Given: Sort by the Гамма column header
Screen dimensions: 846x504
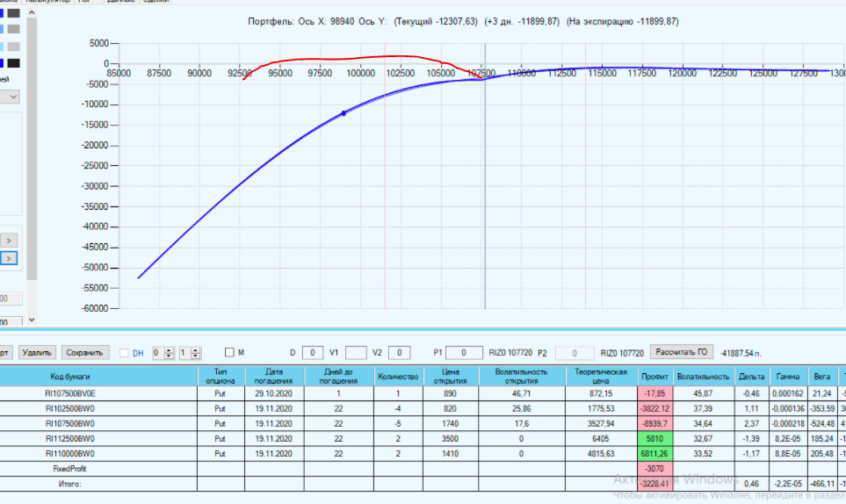Looking at the screenshot, I should click(x=788, y=377).
